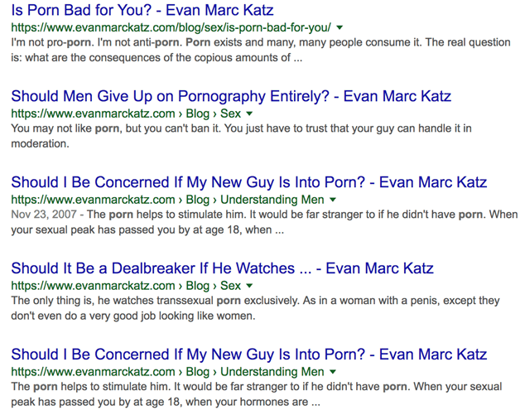This screenshot has width=520, height=420.
Task: Open last 'Should I Be Concerned' result title
Action: coord(249,355)
